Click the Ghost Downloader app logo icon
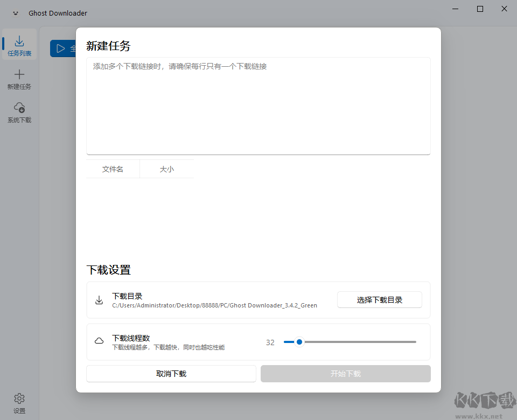The height and width of the screenshot is (420, 517). tap(15, 13)
